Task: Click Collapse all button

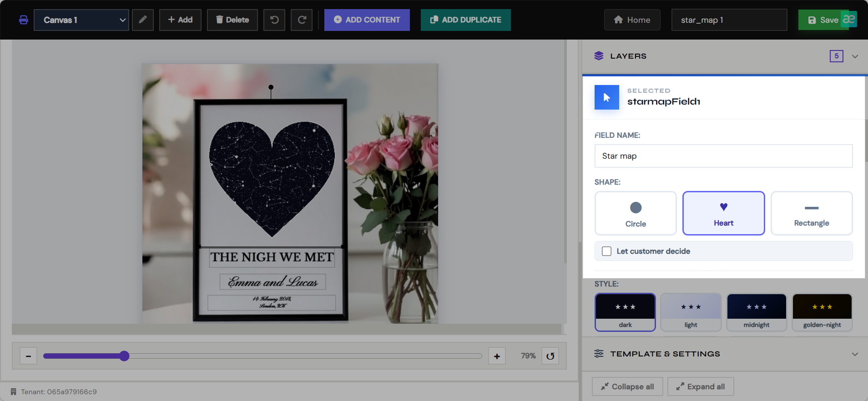Action: pos(627,386)
